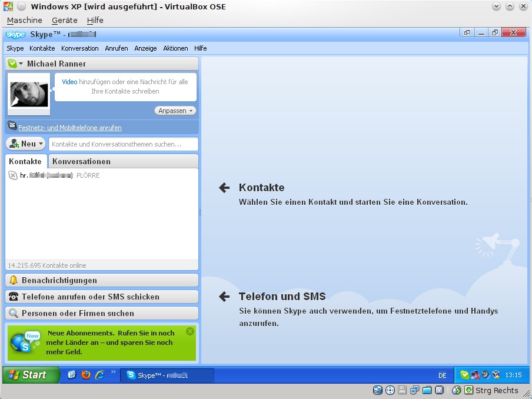532x399 pixels.
Task: Open the Anpassen dropdown
Action: click(175, 111)
